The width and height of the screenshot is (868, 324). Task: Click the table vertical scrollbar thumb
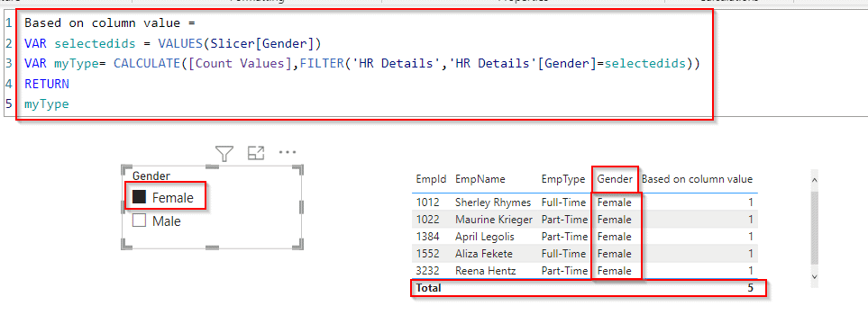click(814, 228)
